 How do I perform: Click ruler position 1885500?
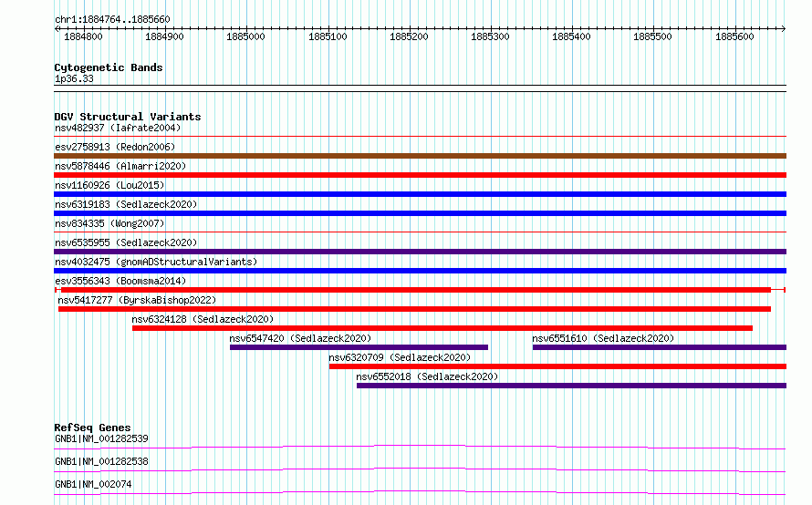653,36
